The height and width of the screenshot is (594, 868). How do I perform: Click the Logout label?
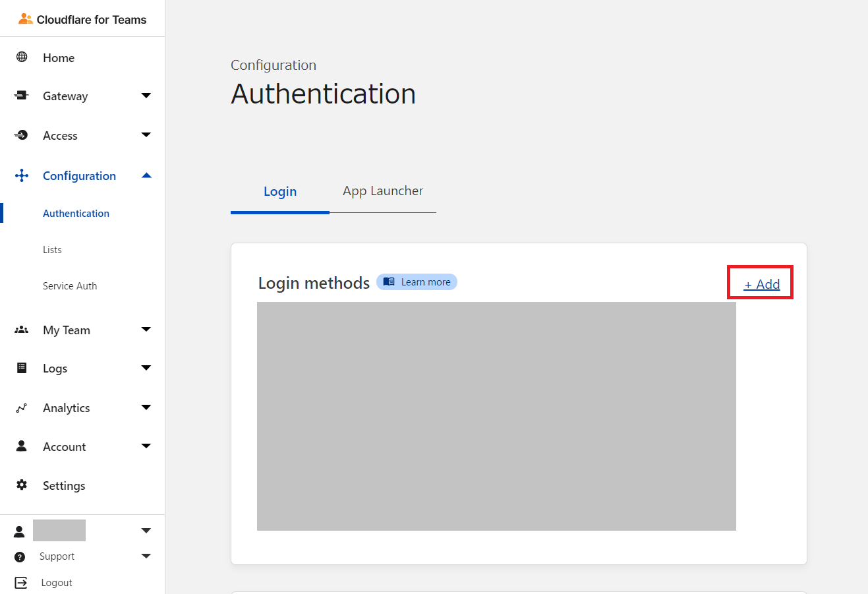click(x=57, y=583)
